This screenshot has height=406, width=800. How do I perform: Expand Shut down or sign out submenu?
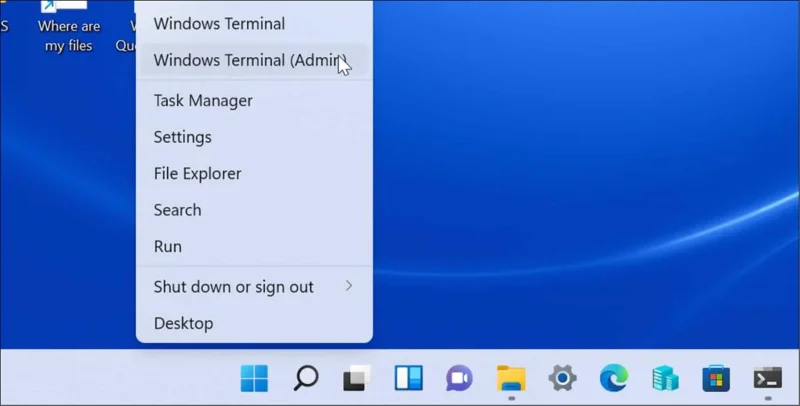coord(254,287)
